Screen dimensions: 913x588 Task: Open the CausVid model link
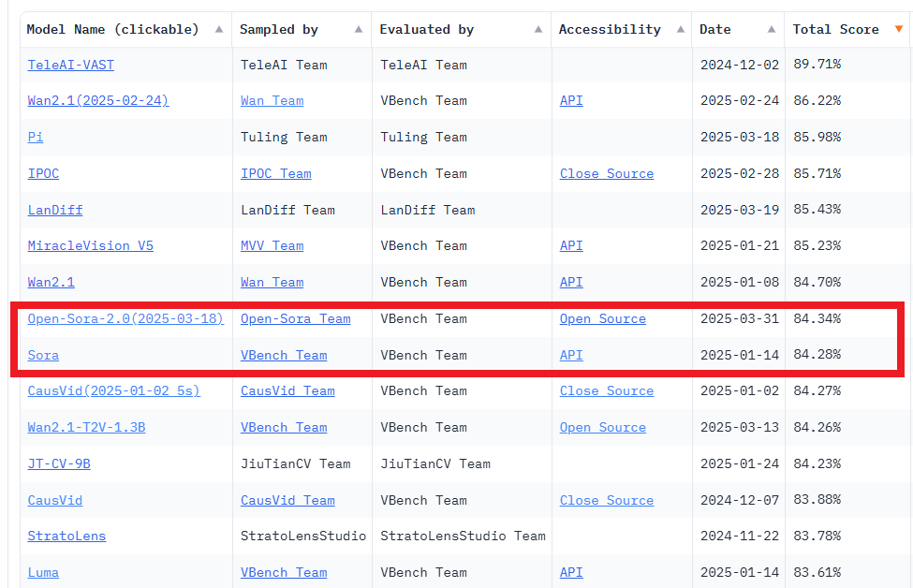pyautogui.click(x=54, y=500)
